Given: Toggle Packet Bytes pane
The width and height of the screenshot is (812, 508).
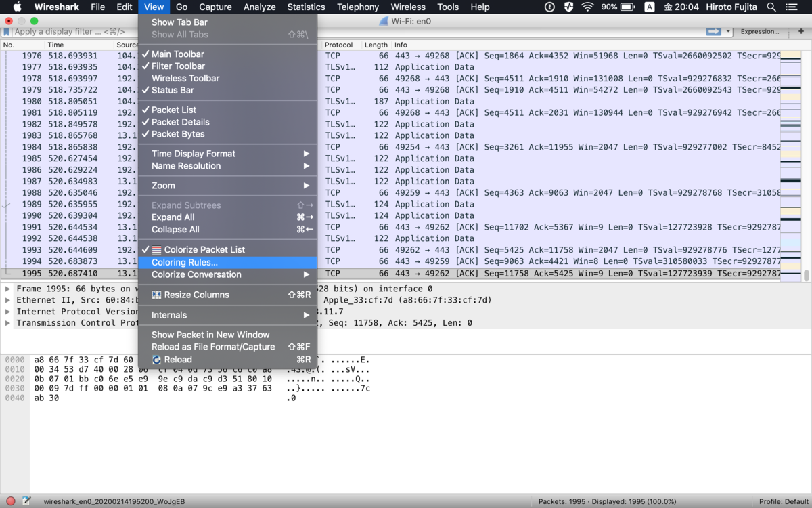Looking at the screenshot, I should (228, 134).
